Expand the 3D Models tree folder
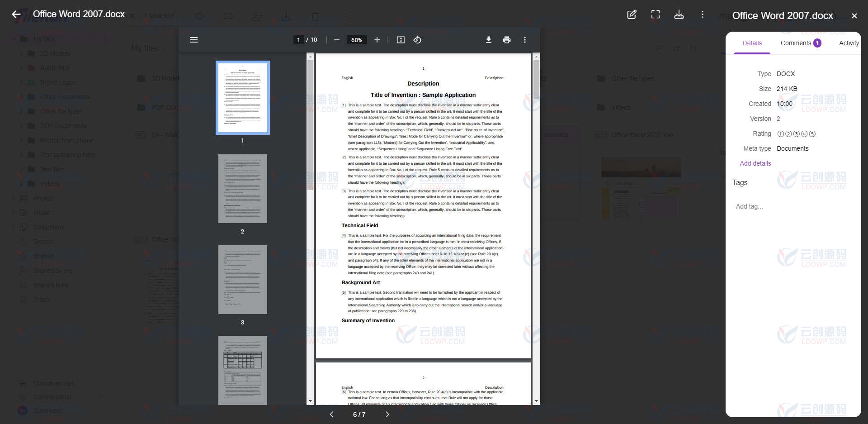Viewport: 868px width, 424px height. pyautogui.click(x=21, y=53)
